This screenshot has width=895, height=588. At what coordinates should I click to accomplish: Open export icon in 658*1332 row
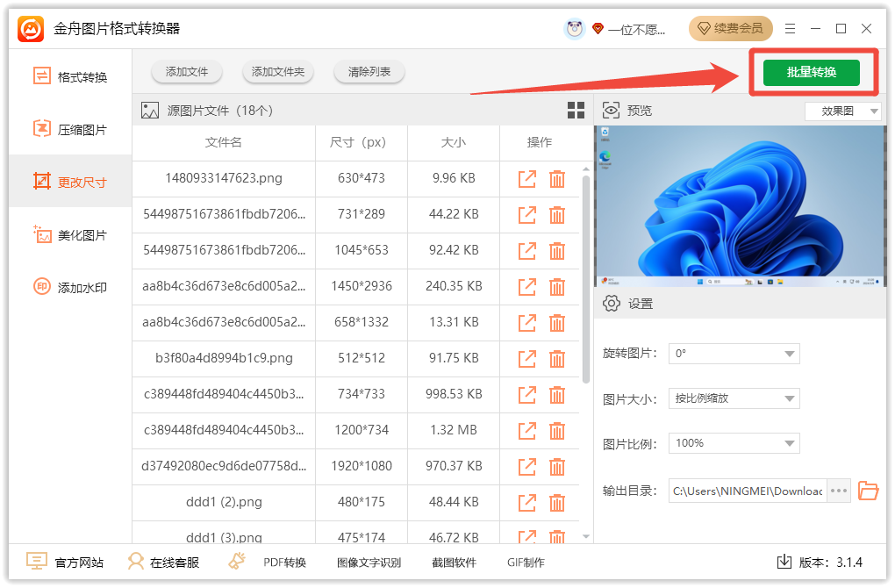[526, 323]
